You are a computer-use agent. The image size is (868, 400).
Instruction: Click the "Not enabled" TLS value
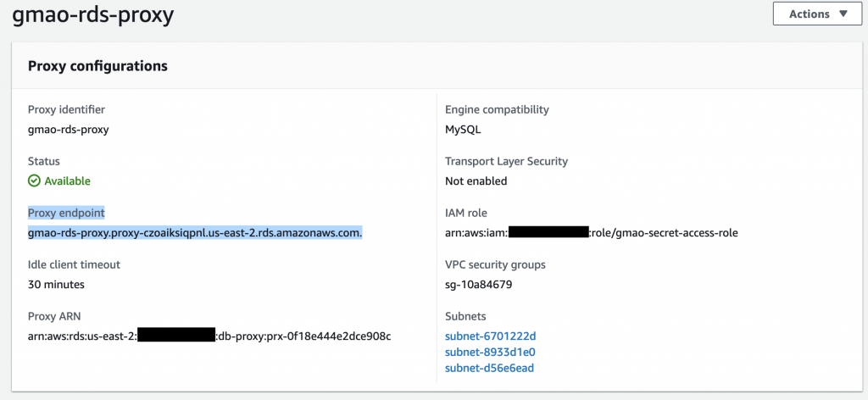[x=476, y=181]
